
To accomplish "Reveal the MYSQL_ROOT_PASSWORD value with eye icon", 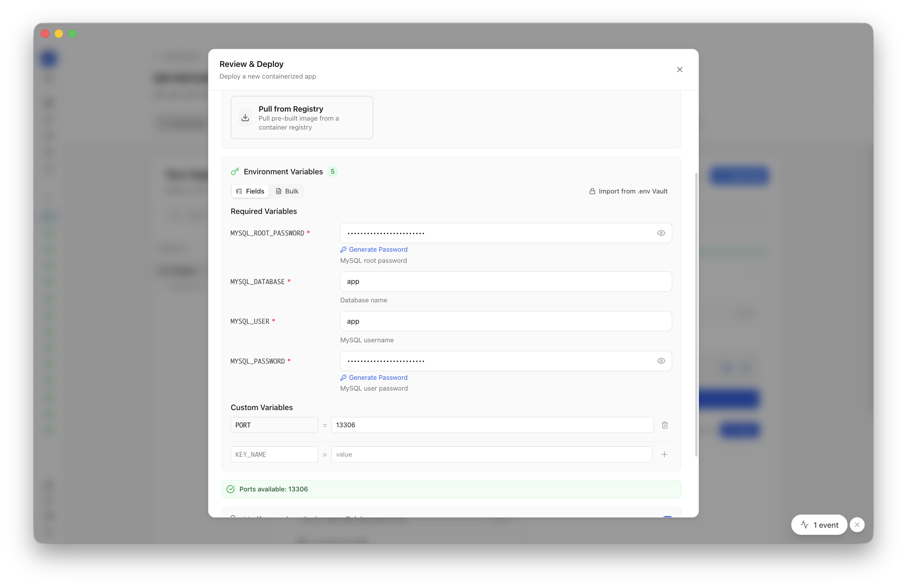I will tap(661, 233).
